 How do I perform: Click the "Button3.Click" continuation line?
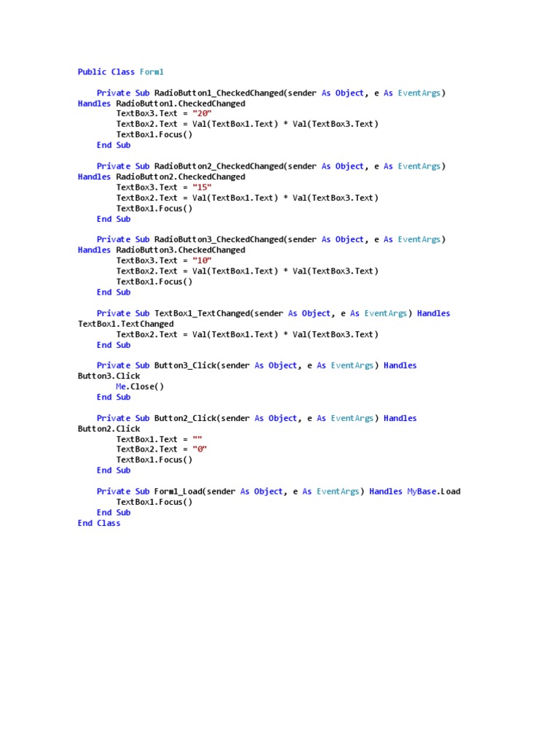[109, 376]
